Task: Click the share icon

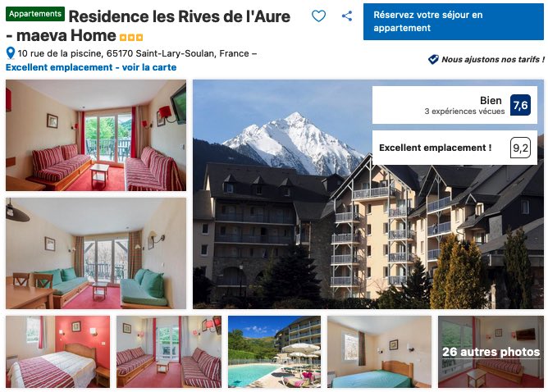Action: pyautogui.click(x=347, y=16)
